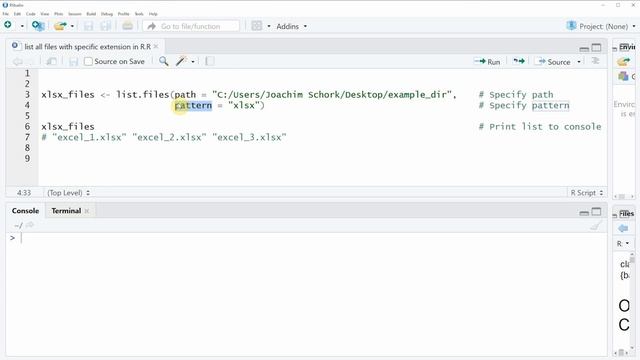640x360 pixels.
Task: Expand the recent files dropdown arrow
Action: (72, 26)
